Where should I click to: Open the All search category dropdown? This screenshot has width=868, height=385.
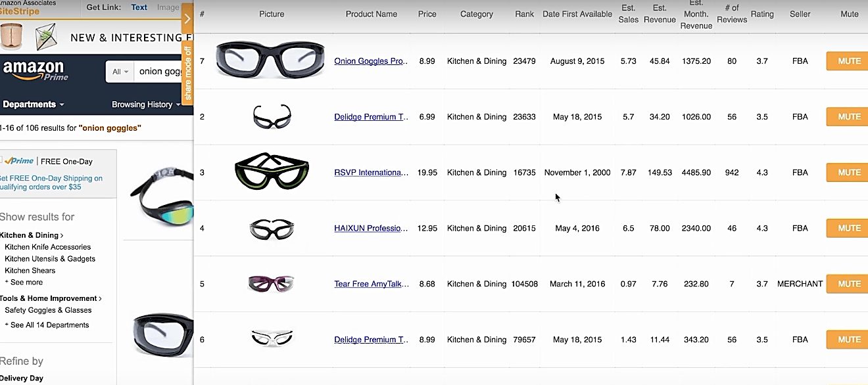point(120,72)
